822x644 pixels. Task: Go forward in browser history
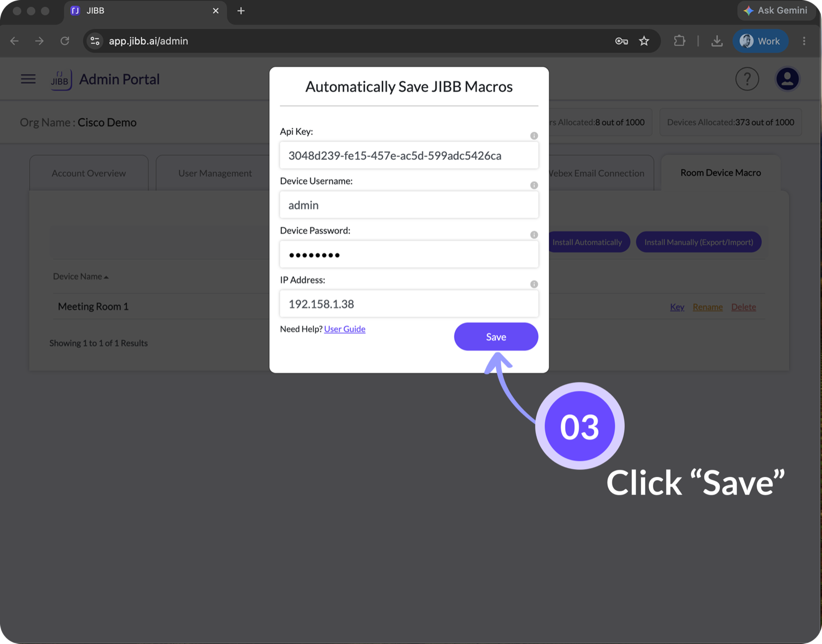(40, 41)
